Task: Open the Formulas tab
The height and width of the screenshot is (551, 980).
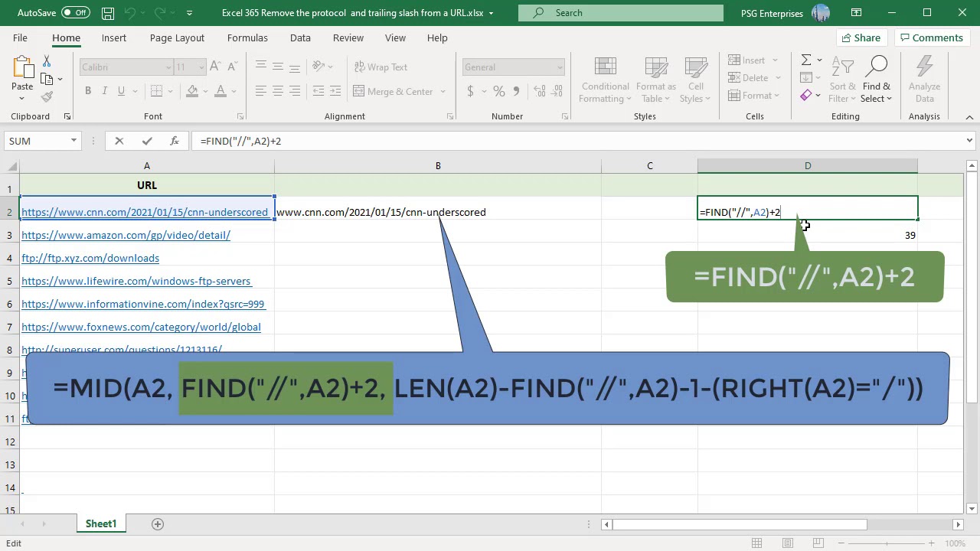Action: (247, 37)
